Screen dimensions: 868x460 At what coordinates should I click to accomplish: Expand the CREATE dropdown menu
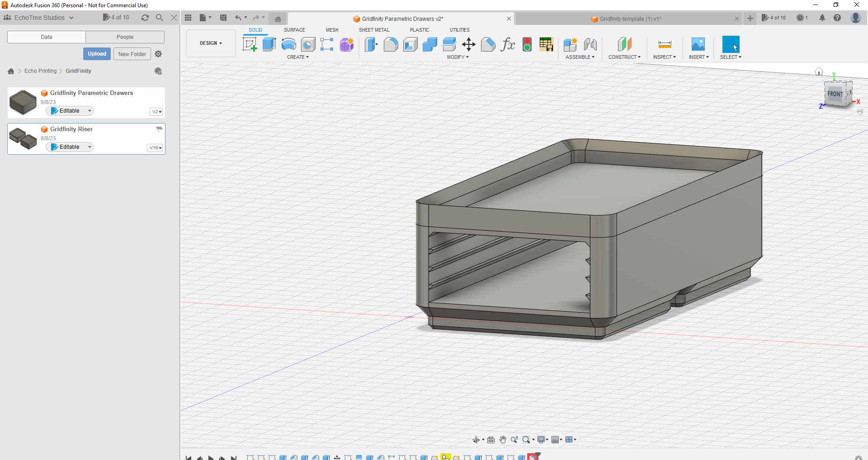coord(298,57)
